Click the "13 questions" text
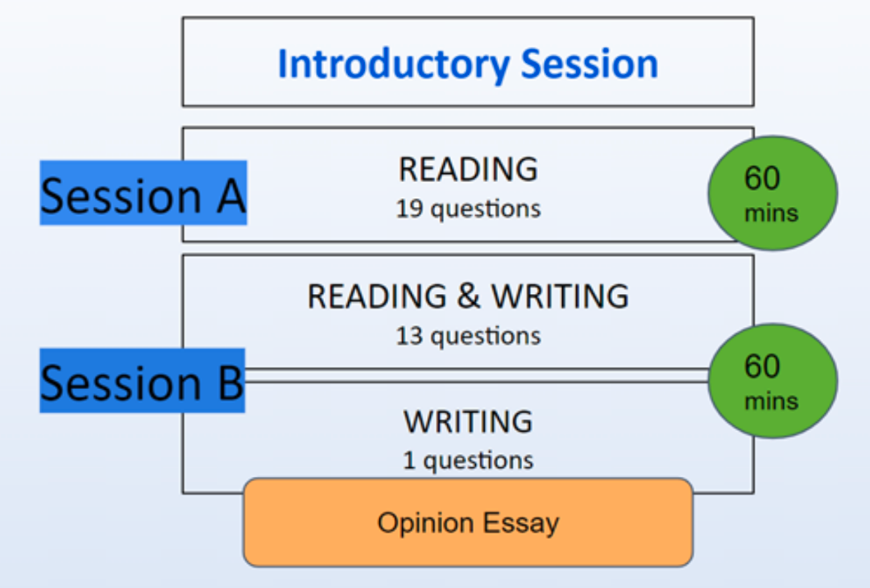 468,335
